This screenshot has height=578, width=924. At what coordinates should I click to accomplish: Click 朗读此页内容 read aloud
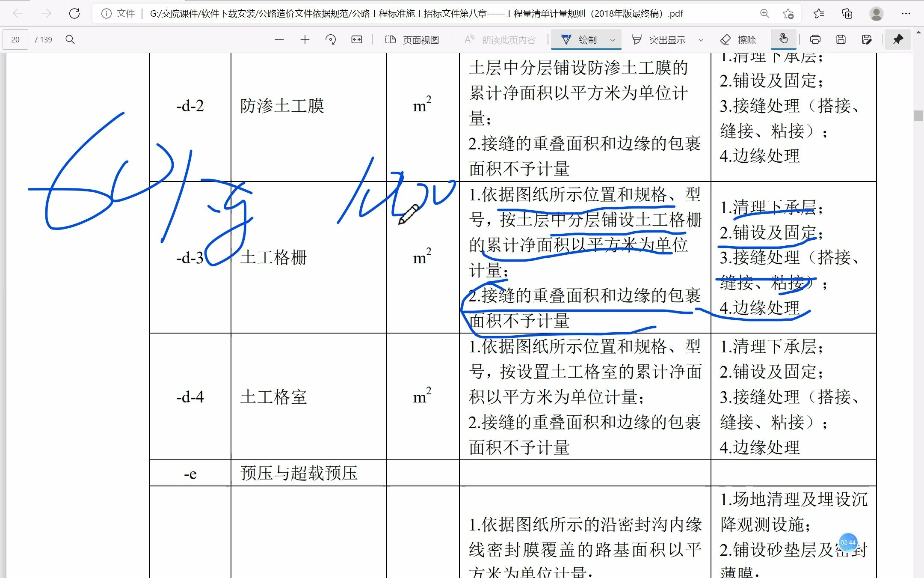(x=500, y=40)
